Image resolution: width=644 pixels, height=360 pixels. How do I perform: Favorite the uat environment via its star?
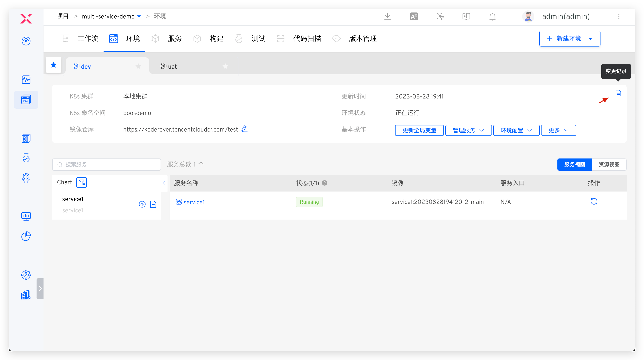tap(225, 67)
